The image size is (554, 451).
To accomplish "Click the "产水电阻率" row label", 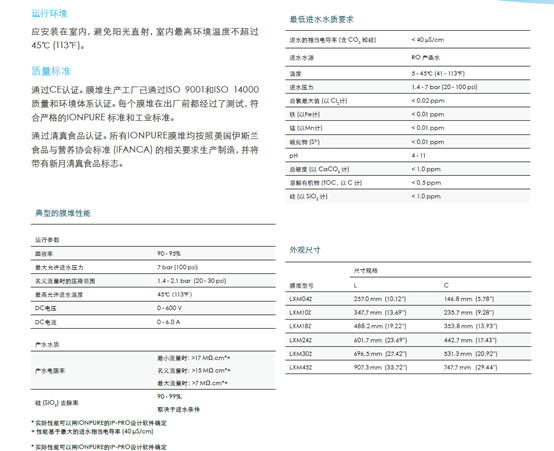I will coord(50,371).
